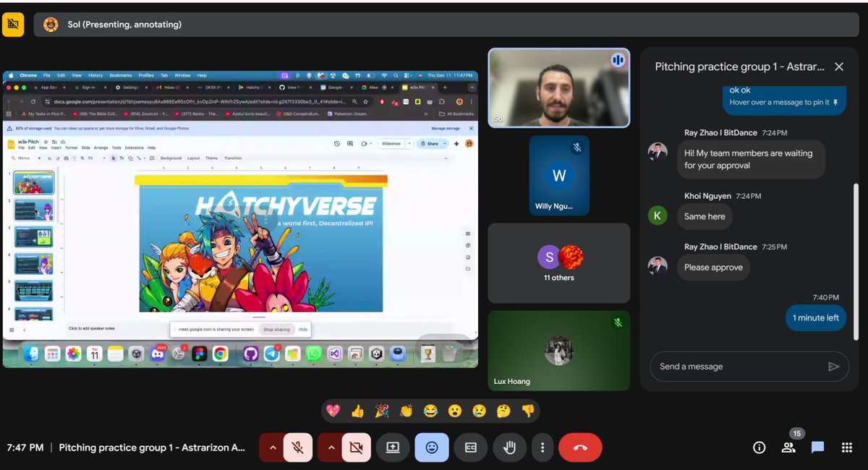The height and width of the screenshot is (470, 868).
Task: Click Khoi Nguyen's green K avatar
Action: pyautogui.click(x=658, y=215)
